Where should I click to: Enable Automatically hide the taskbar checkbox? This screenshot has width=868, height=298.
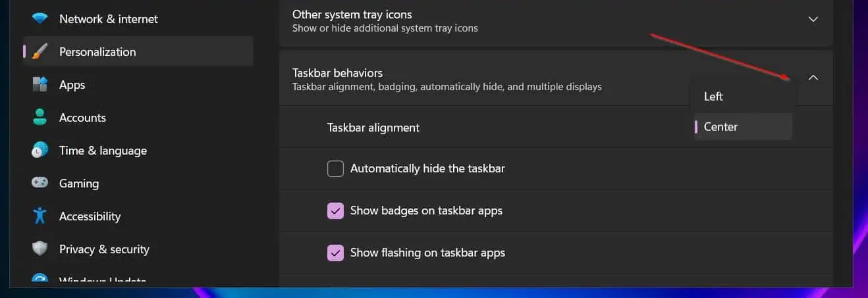(x=336, y=169)
